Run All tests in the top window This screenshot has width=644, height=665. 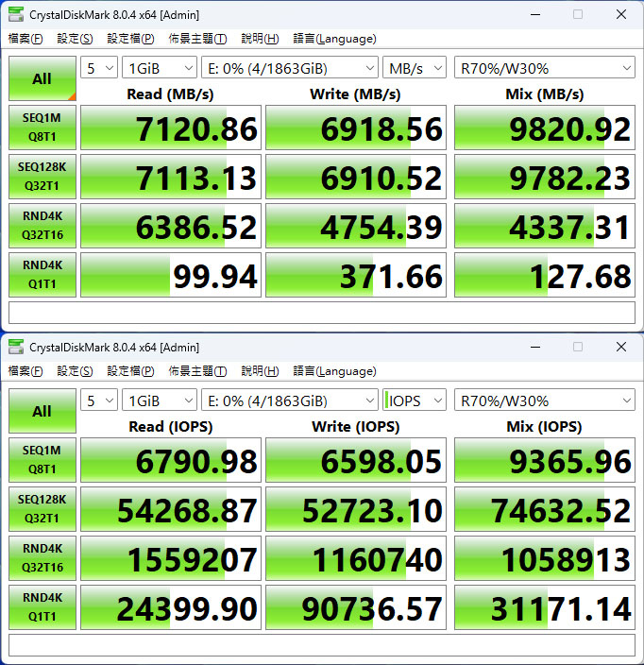42,78
